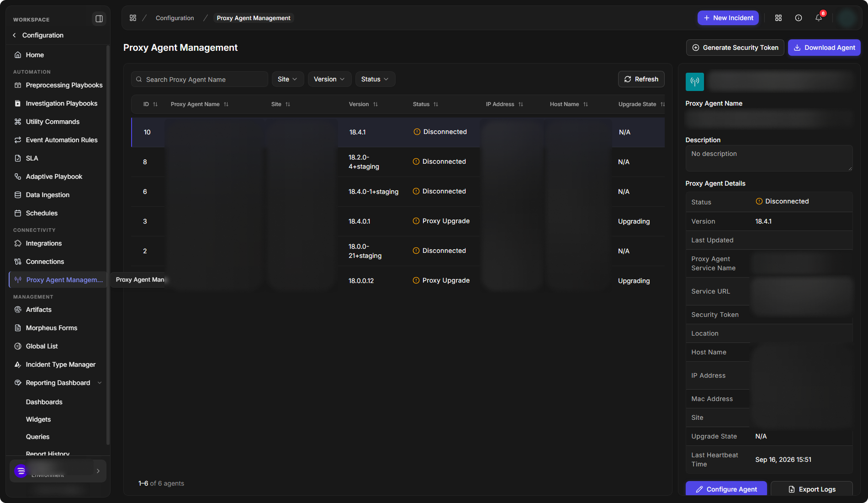Click the New Incident button
The width and height of the screenshot is (868, 503).
[728, 18]
